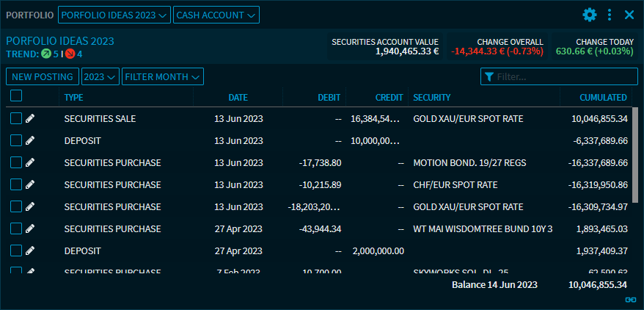Click pencil icon for 13 Jun Deposit row
Image resolution: width=644 pixels, height=310 pixels.
tap(30, 140)
